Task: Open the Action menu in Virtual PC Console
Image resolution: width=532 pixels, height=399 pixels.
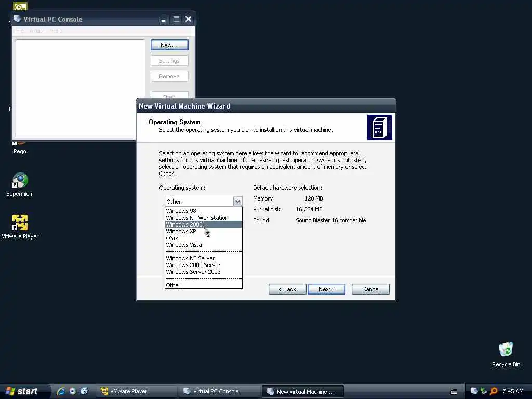Action: point(37,31)
